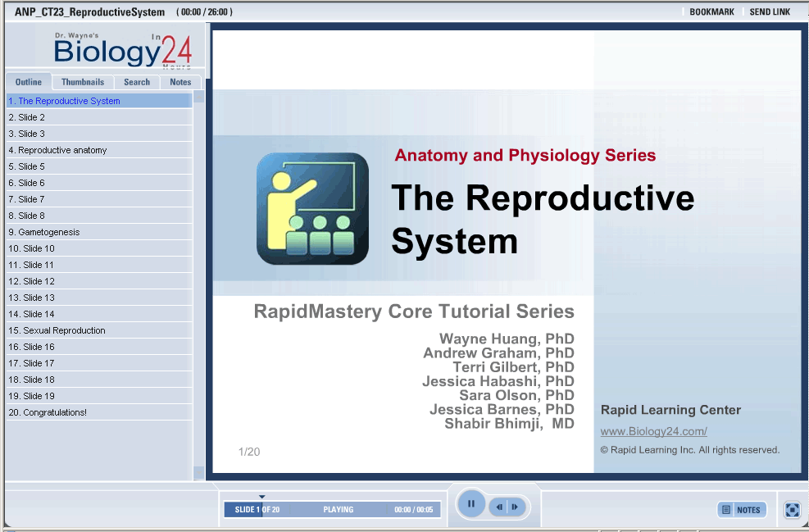Click the playback progress marker triangle
This screenshot has width=809, height=532.
[x=261, y=497]
